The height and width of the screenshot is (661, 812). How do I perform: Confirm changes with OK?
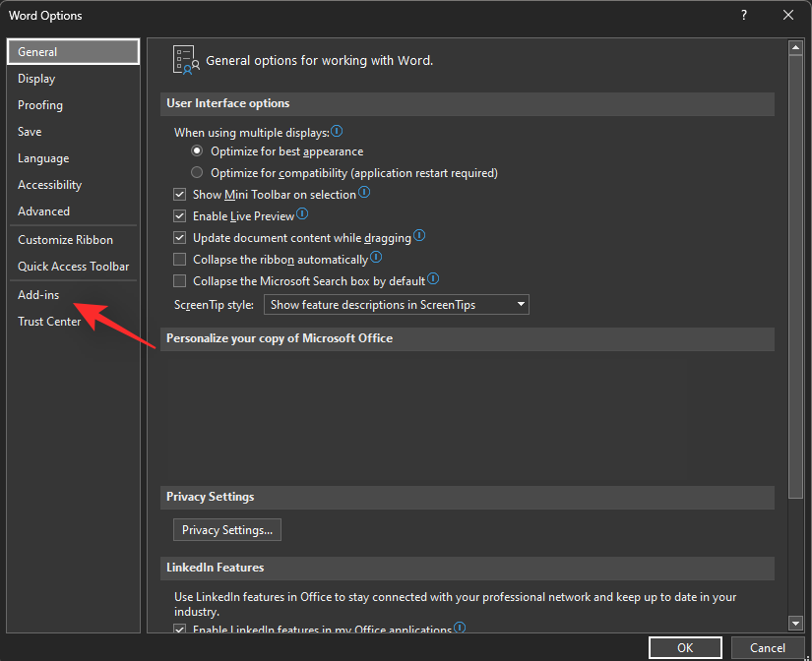tap(685, 647)
